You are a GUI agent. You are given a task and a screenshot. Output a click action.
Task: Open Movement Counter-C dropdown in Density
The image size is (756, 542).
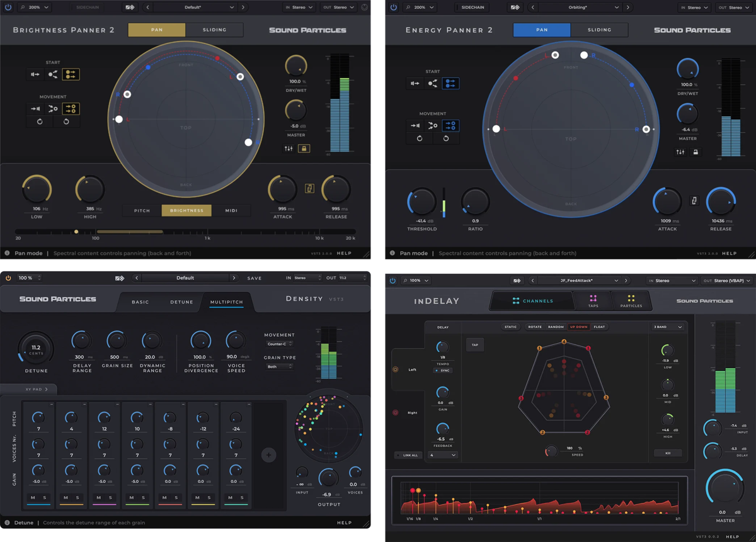tap(280, 344)
